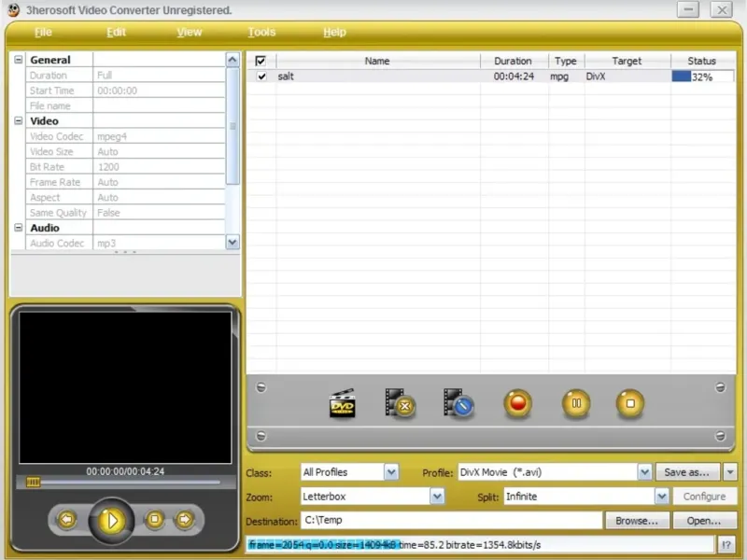Viewport: 747px width, 560px height.
Task: Click the next arrow in the player
Action: (185, 519)
